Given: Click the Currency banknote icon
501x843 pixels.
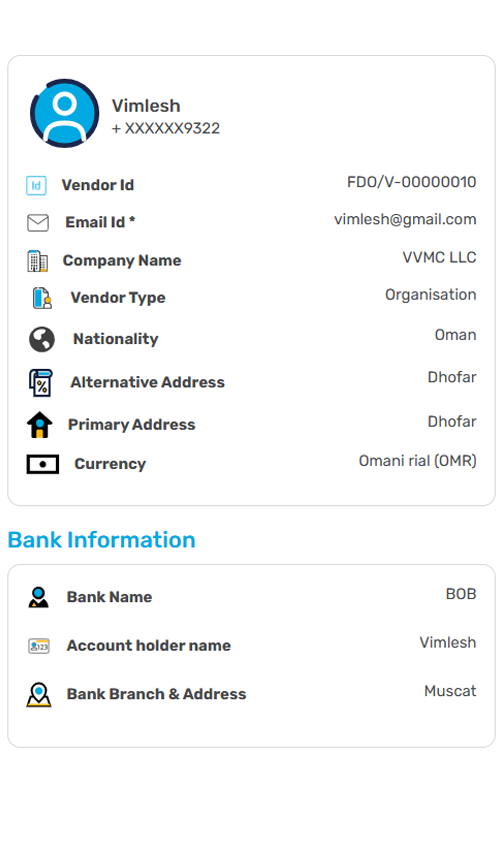Looking at the screenshot, I should pyautogui.click(x=42, y=464).
